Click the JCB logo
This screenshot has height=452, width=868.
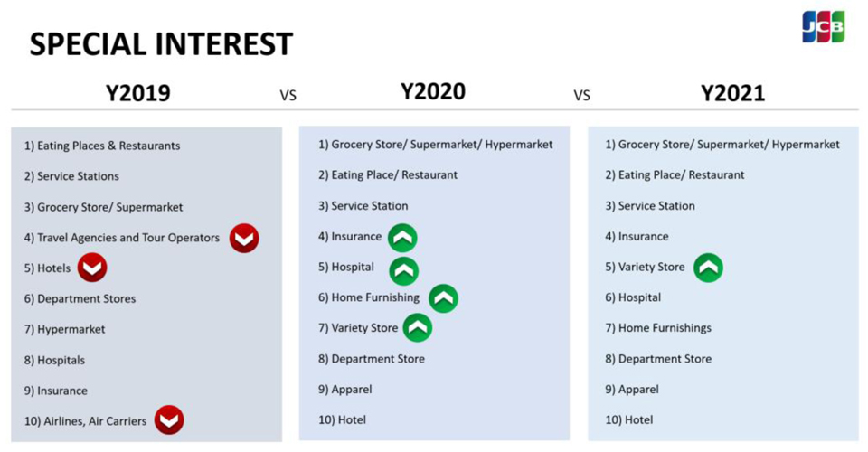tap(823, 27)
